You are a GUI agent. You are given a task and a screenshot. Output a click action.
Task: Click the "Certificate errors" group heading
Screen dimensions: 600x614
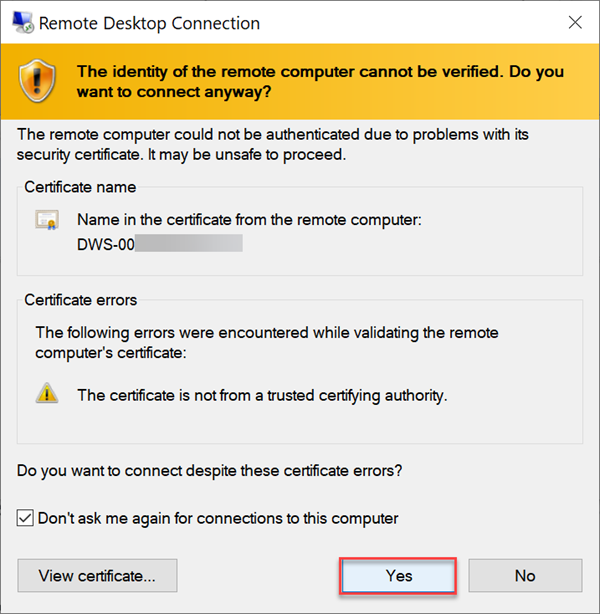point(81,300)
